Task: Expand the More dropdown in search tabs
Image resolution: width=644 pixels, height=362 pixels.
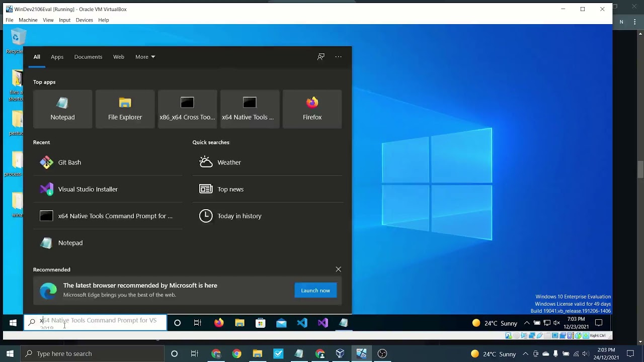Action: click(x=145, y=57)
